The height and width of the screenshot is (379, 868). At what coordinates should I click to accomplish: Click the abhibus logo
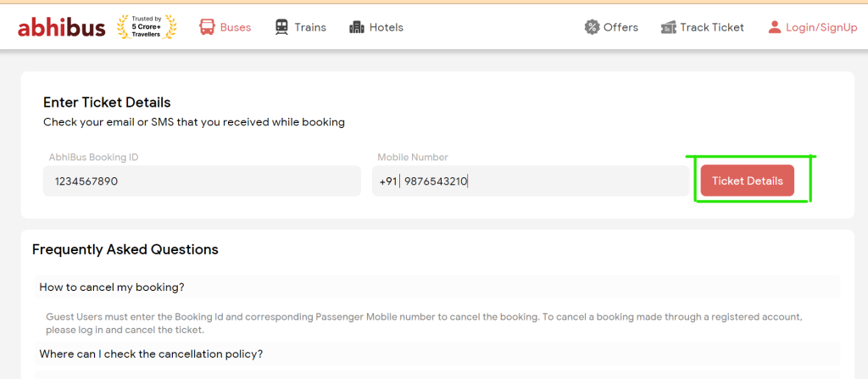click(x=61, y=28)
